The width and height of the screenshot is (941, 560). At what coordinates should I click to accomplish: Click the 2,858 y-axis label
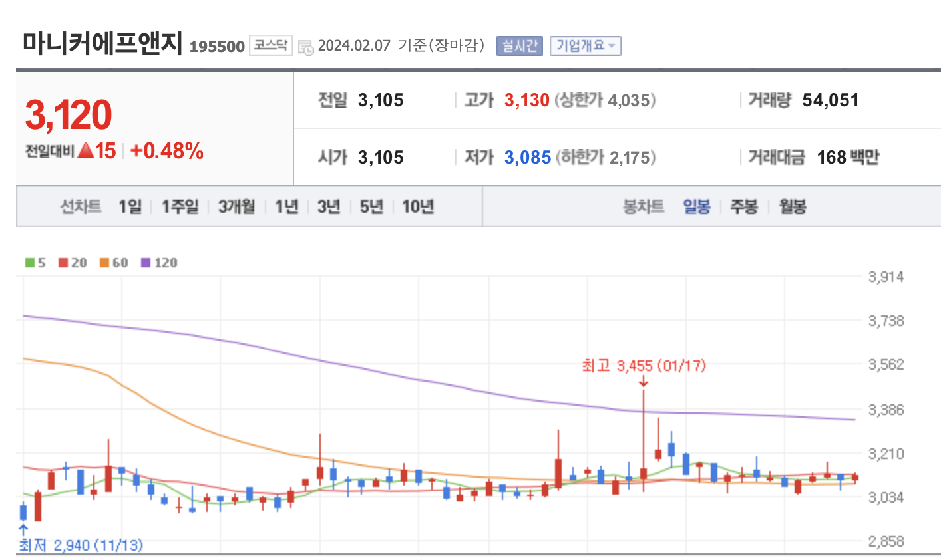886,541
